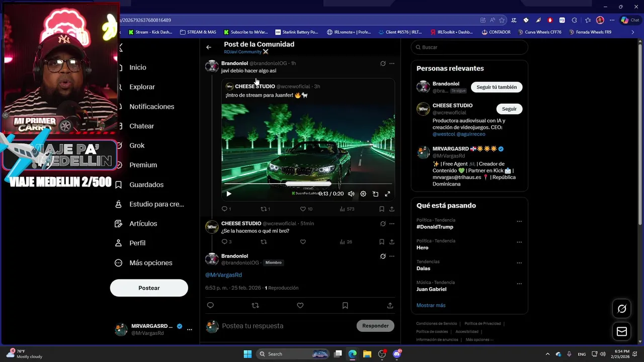Share CHEESE STUDIO's 51min comment
Image resolution: width=644 pixels, height=362 pixels.
(x=392, y=242)
